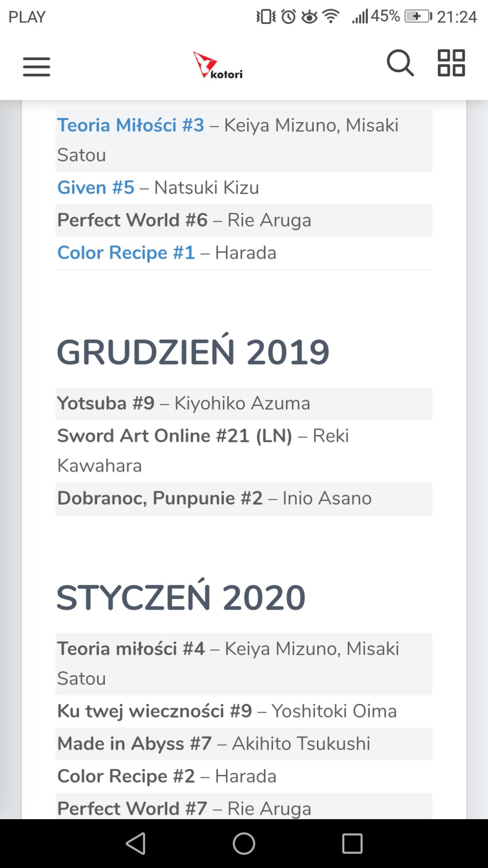Image resolution: width=488 pixels, height=868 pixels.
Task: Tap the Kotori logo
Action: (218, 65)
